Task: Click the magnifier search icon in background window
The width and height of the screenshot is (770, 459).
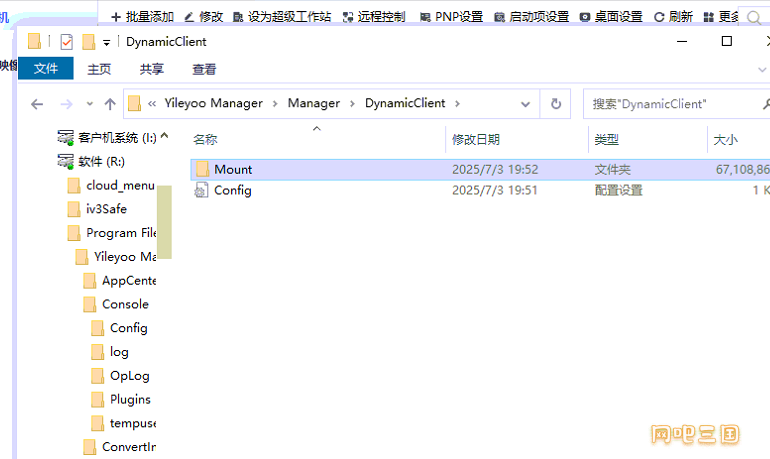Action: pyautogui.click(x=754, y=18)
